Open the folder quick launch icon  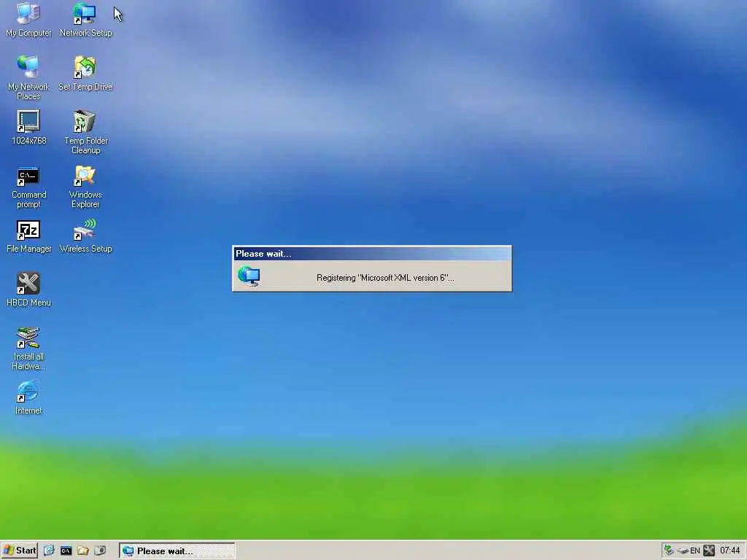tap(83, 551)
